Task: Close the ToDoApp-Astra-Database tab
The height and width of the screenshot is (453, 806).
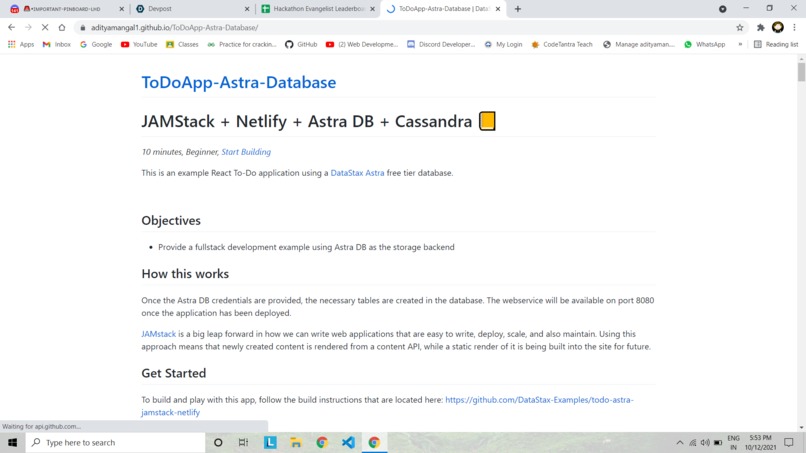Action: (x=498, y=9)
